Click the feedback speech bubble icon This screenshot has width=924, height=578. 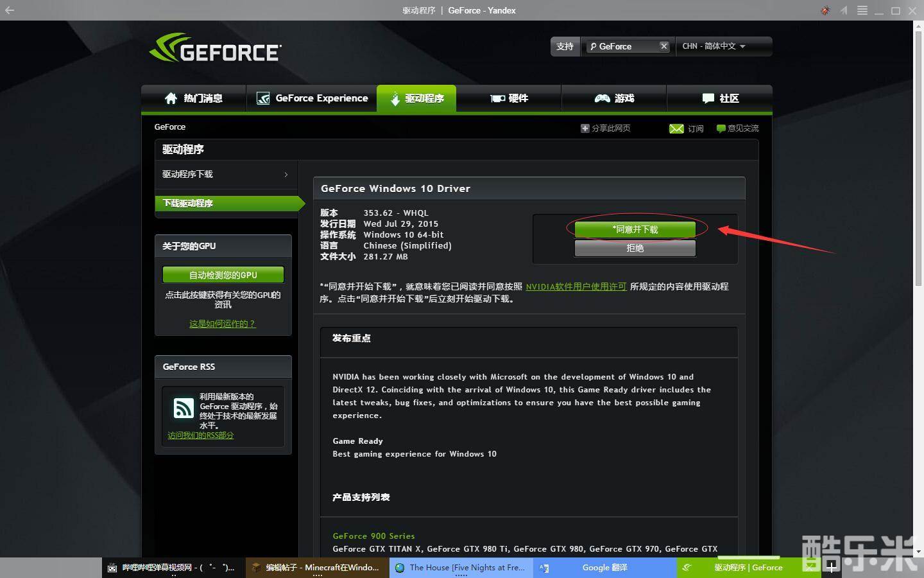point(721,128)
